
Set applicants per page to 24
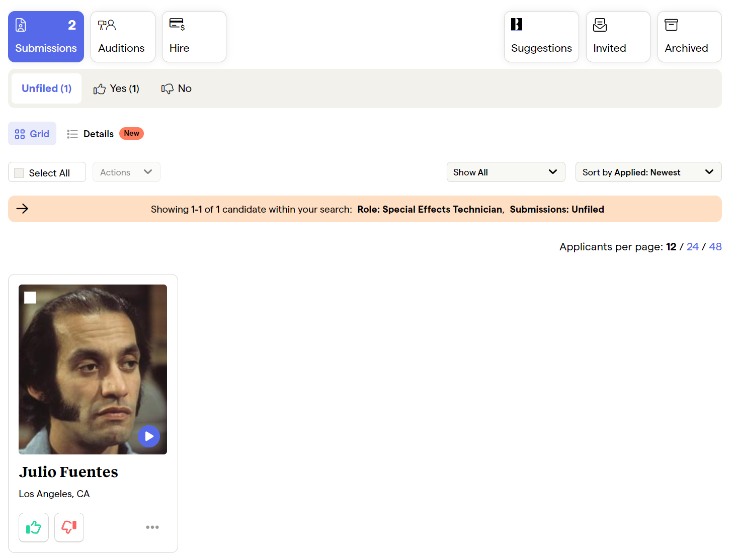692,247
